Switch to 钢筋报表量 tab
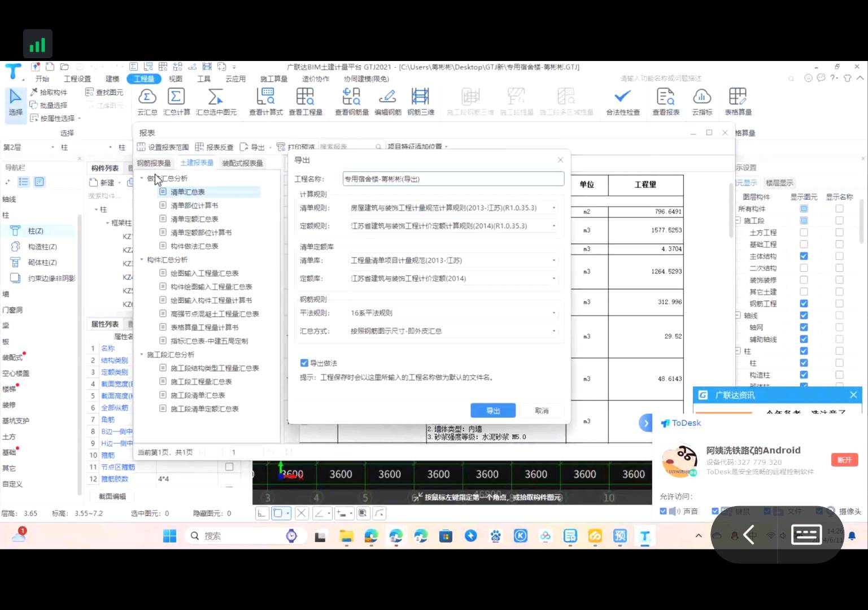Image resolution: width=868 pixels, height=610 pixels. 154,163
